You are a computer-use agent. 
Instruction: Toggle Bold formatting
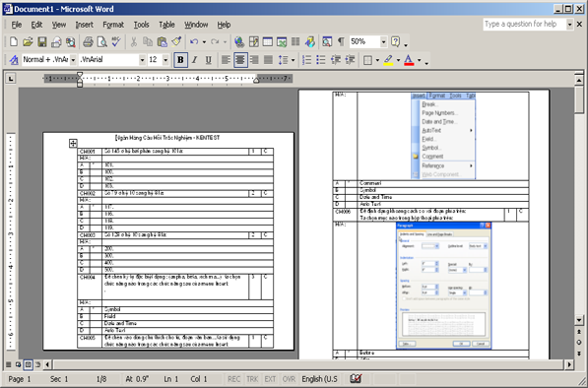[x=180, y=60]
